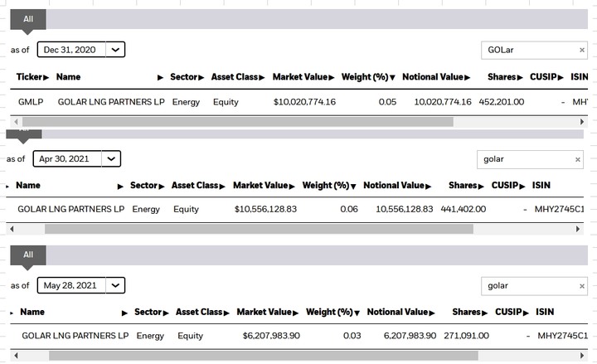Clear the golar search in May 28 table
597x364 pixels.
pos(582,286)
